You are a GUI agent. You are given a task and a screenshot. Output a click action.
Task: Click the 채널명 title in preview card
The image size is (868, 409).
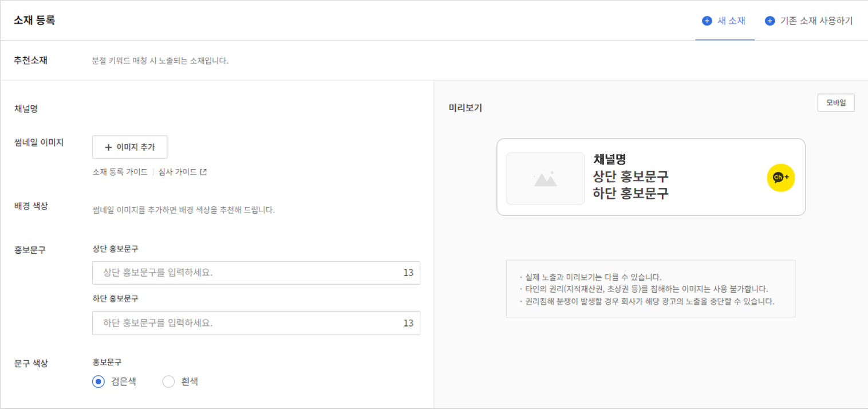(x=610, y=160)
